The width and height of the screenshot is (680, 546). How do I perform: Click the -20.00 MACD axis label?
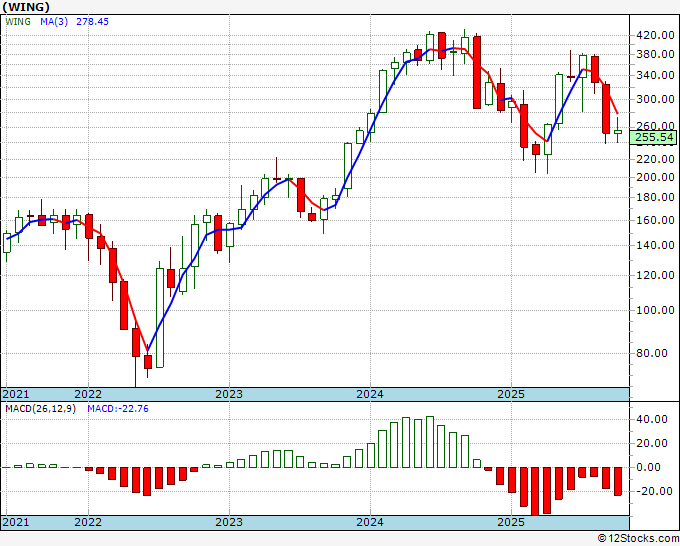tap(656, 491)
